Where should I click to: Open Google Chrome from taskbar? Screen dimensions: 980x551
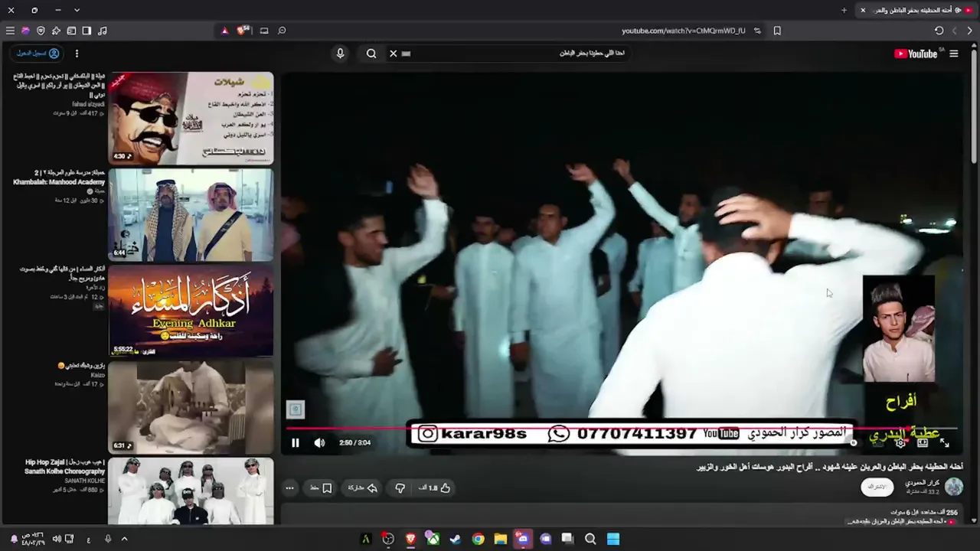(x=478, y=539)
